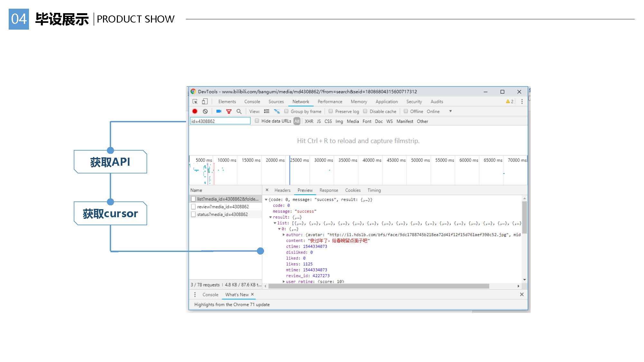Tick the Hide data URLs checkbox
This screenshot has height=362, width=644.
[257, 121]
